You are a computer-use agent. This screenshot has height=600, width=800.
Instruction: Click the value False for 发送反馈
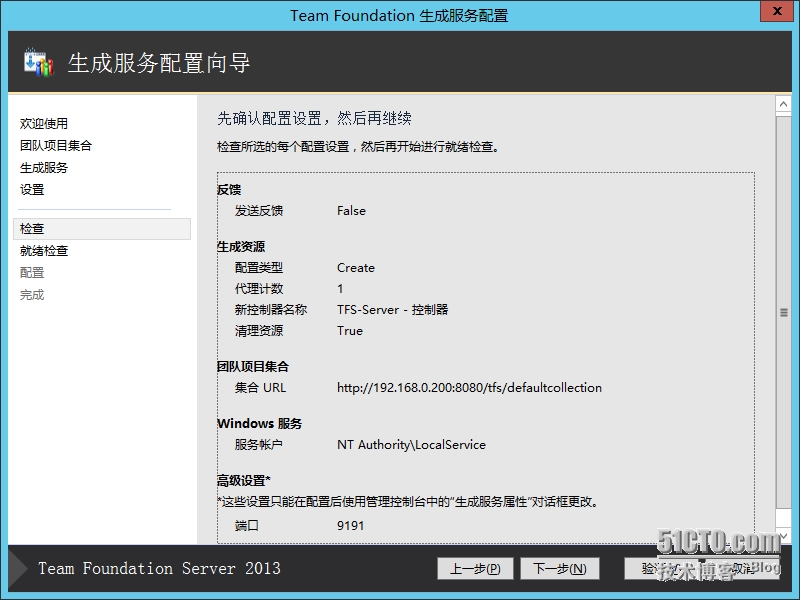[x=351, y=211]
